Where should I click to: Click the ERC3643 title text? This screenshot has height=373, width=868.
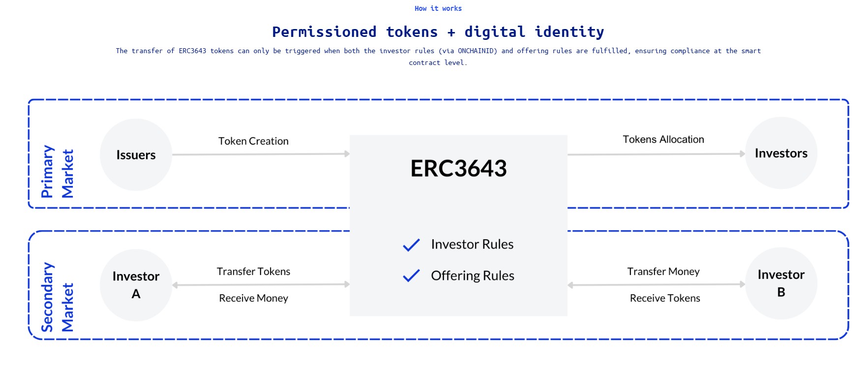tap(458, 168)
